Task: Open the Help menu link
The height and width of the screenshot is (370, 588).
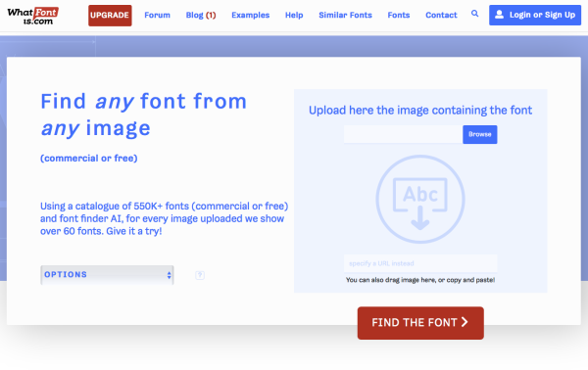Action: 294,16
